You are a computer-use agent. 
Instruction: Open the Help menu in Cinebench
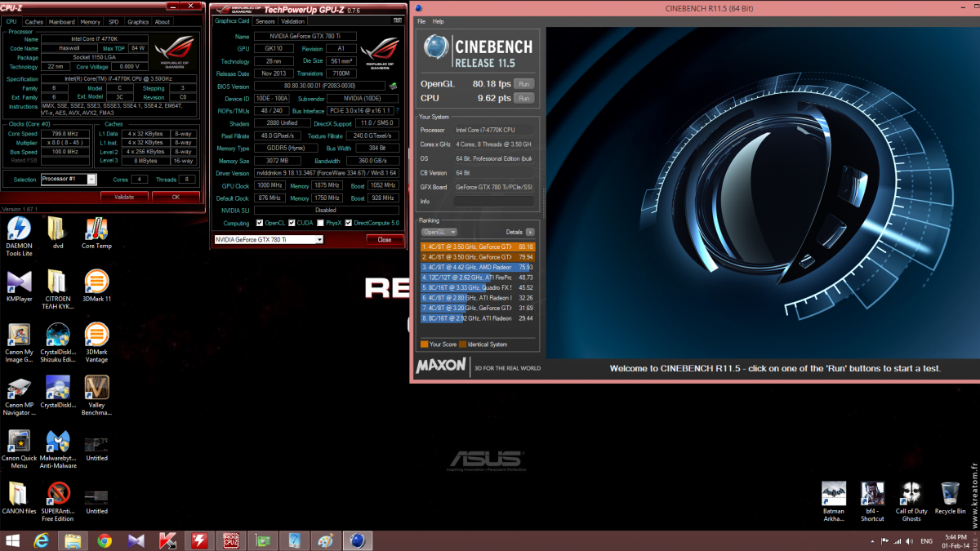439,21
